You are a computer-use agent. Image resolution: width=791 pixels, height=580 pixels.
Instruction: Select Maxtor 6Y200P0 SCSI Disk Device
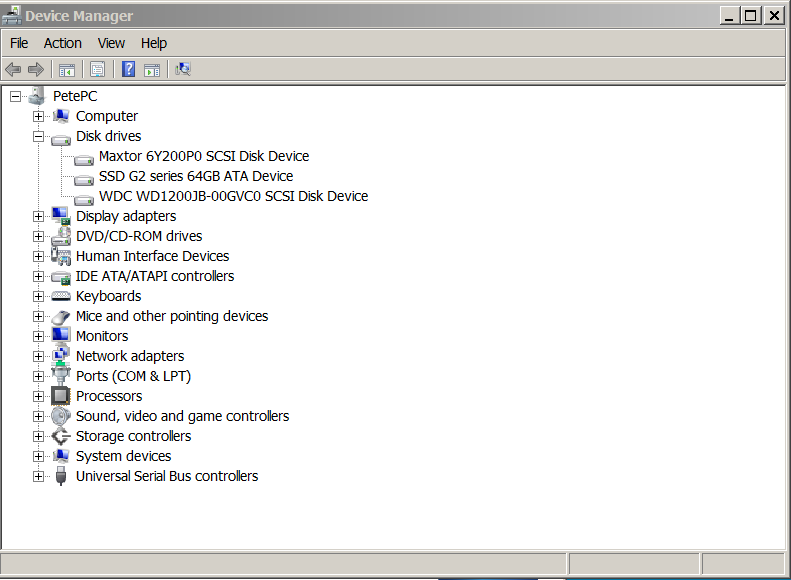coord(204,156)
